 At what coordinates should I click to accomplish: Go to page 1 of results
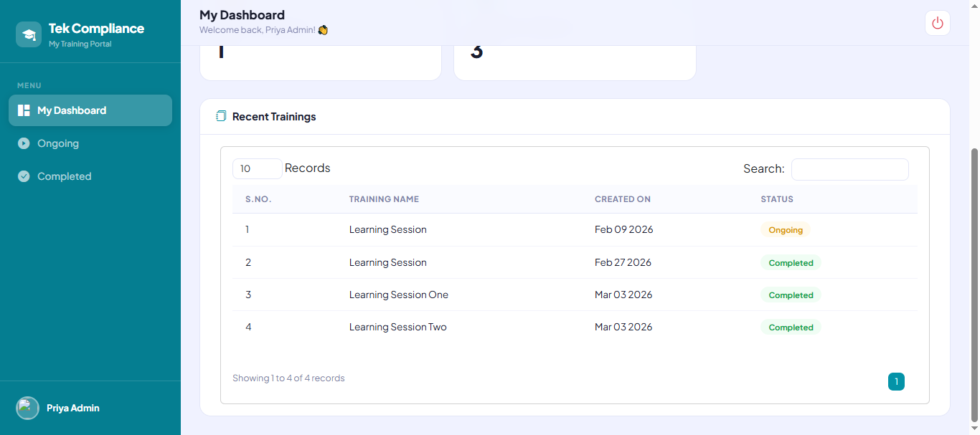coord(896,382)
